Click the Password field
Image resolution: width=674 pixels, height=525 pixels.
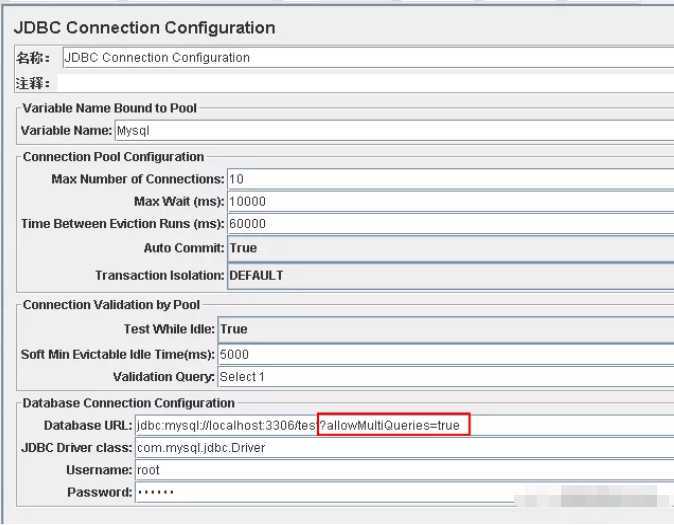click(x=404, y=492)
